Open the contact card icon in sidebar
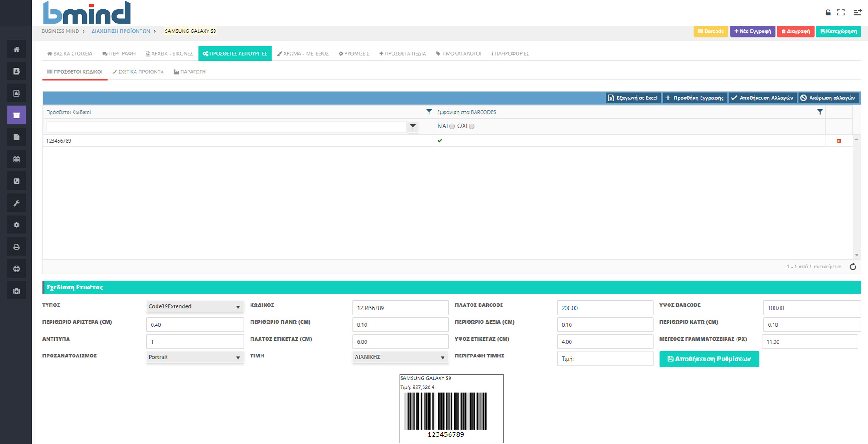The width and height of the screenshot is (868, 444). point(16,93)
